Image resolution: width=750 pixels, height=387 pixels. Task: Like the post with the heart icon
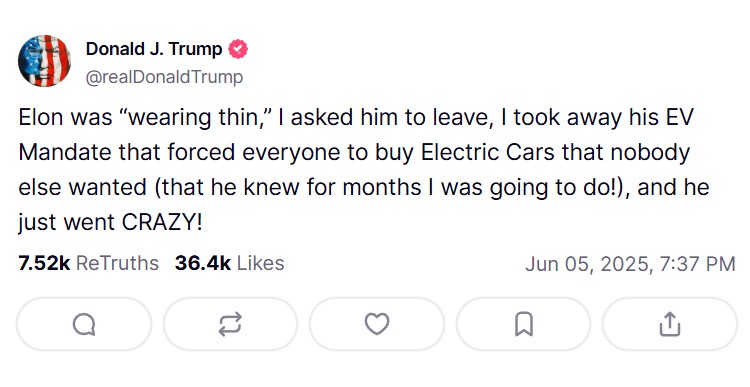pyautogui.click(x=377, y=324)
